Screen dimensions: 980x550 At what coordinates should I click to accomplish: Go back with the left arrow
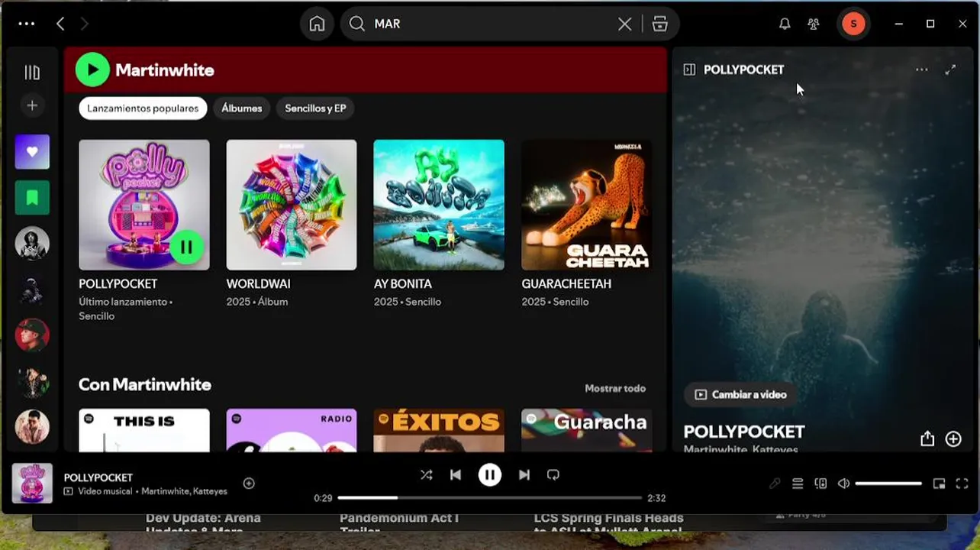(60, 24)
